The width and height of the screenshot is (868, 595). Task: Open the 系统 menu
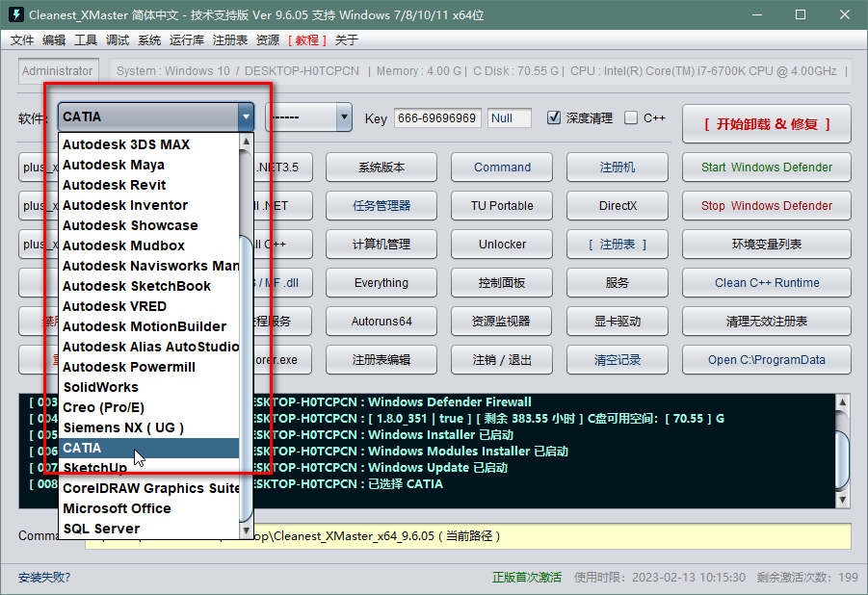(149, 39)
